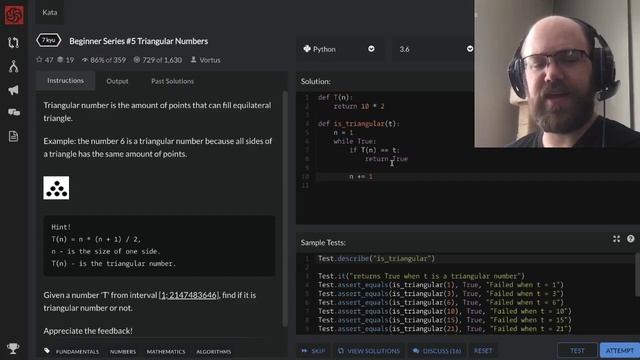The width and height of the screenshot is (640, 360).
Task: Open the megaphone announcements sidebar icon
Action: tap(13, 90)
